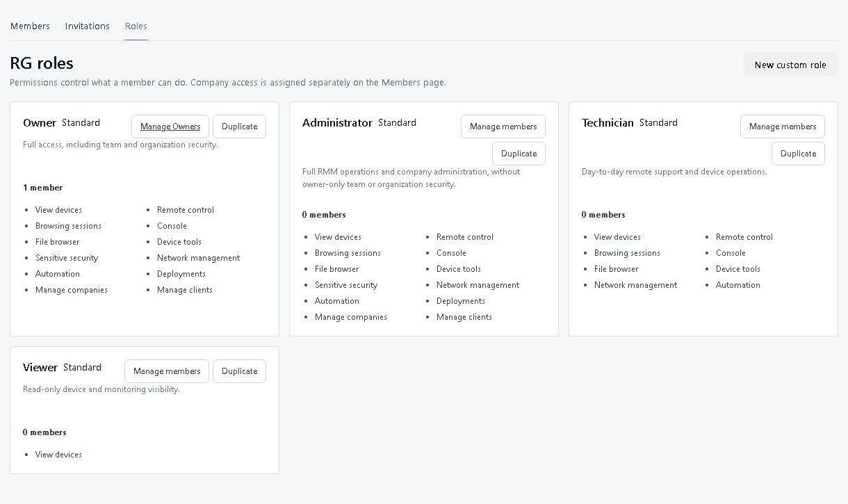Click the Technician role title

click(608, 123)
